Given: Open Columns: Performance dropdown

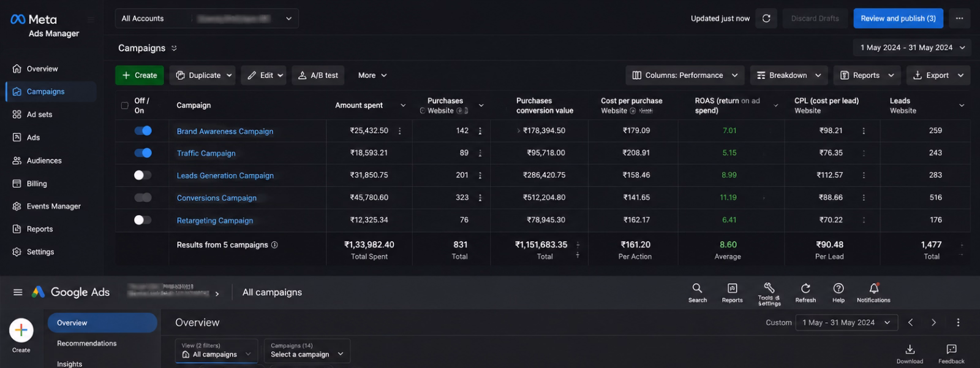Looking at the screenshot, I should pos(685,75).
